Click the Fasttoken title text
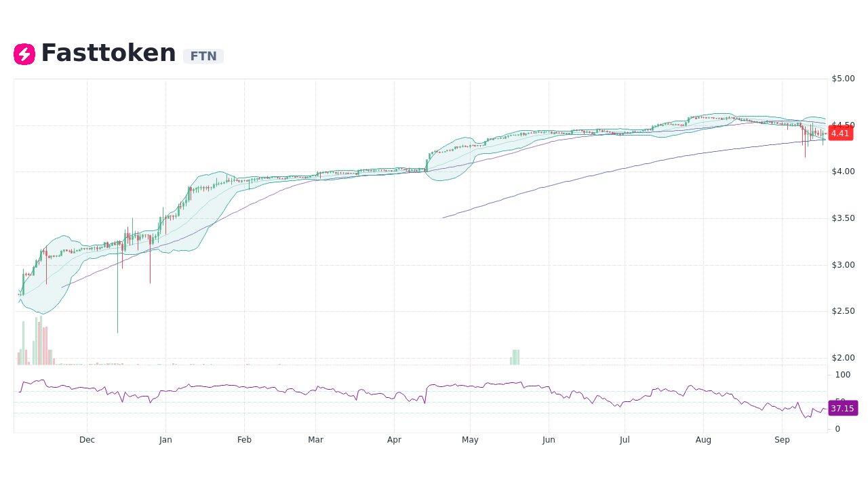Viewport: 868px width, 488px height. pyautogui.click(x=108, y=52)
